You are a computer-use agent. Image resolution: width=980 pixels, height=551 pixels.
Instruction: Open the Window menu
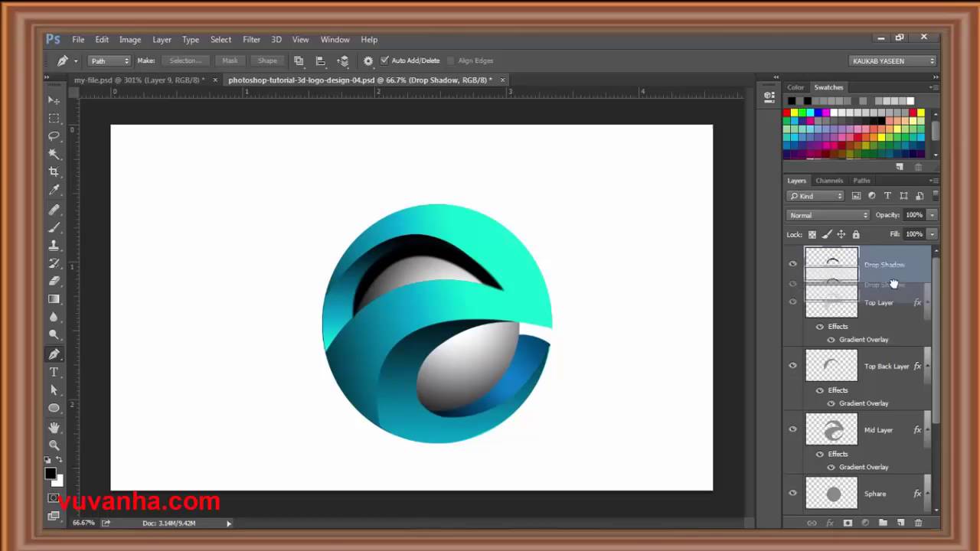click(335, 40)
